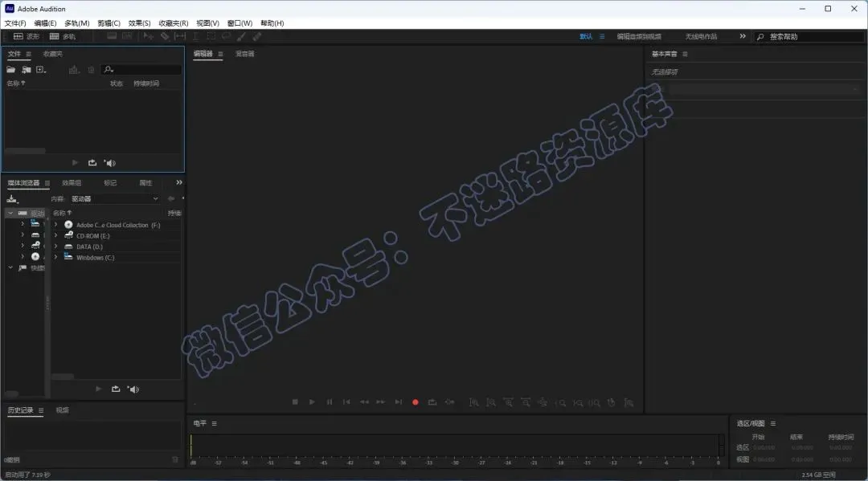Switch to the 收藏夹 panel tab
This screenshot has width=868, height=481.
coord(52,54)
